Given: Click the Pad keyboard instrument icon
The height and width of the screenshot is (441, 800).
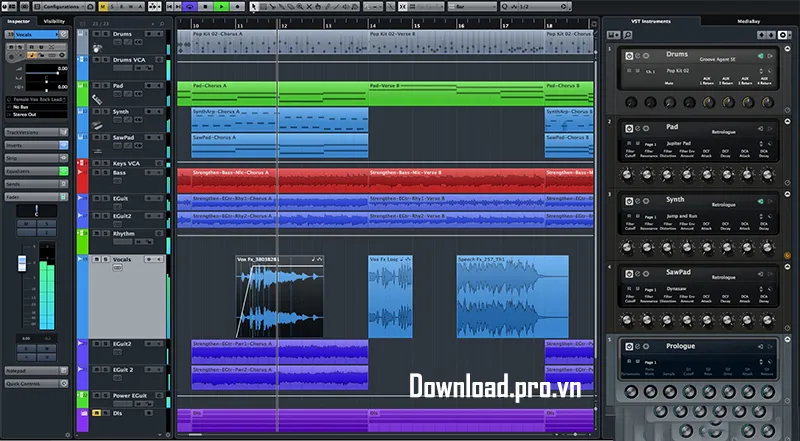Looking at the screenshot, I should pos(97,99).
